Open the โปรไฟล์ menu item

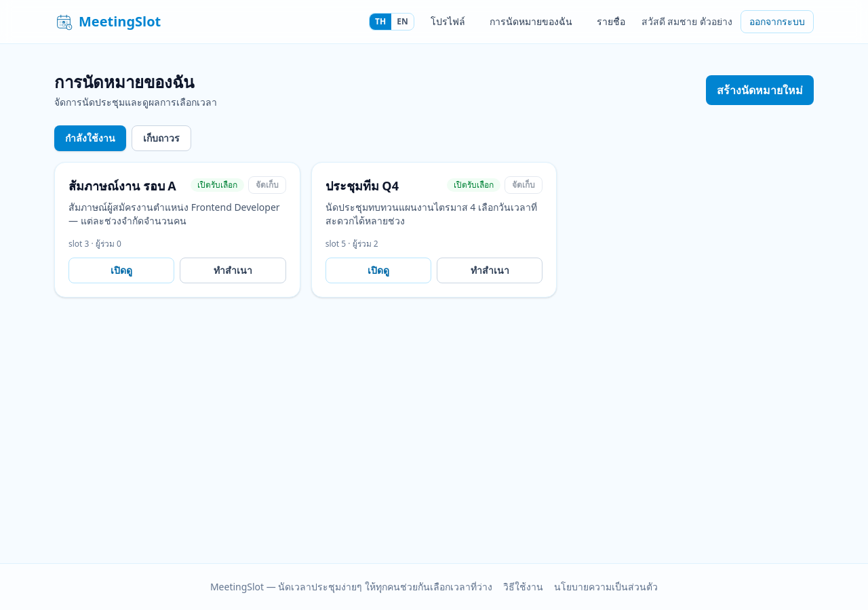coord(448,22)
